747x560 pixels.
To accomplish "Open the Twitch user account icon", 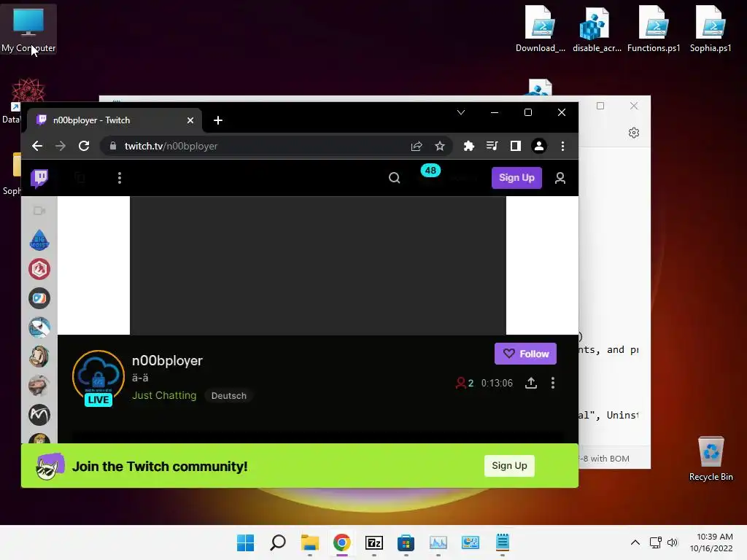I will [x=560, y=178].
